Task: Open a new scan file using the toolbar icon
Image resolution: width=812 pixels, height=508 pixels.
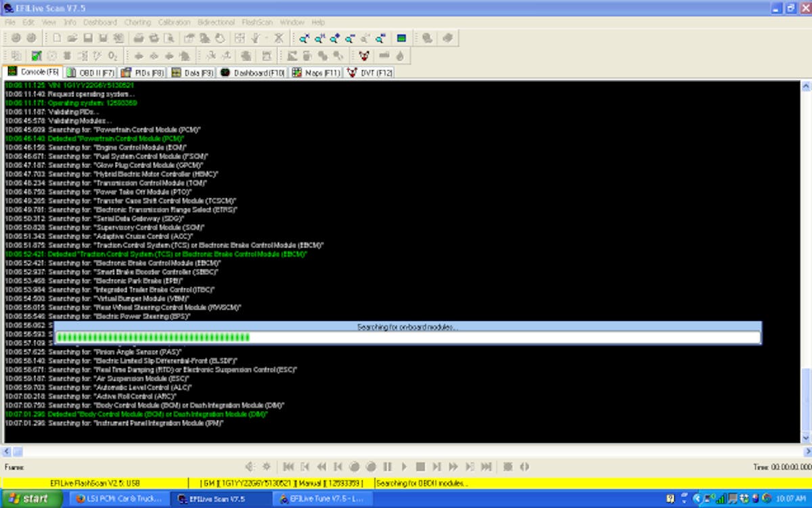Action: coord(56,37)
